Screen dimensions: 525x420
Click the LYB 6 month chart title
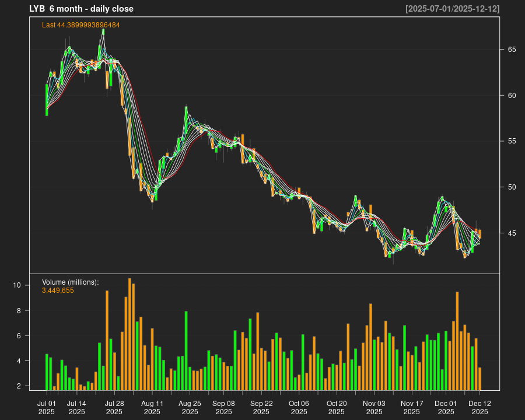coord(81,9)
